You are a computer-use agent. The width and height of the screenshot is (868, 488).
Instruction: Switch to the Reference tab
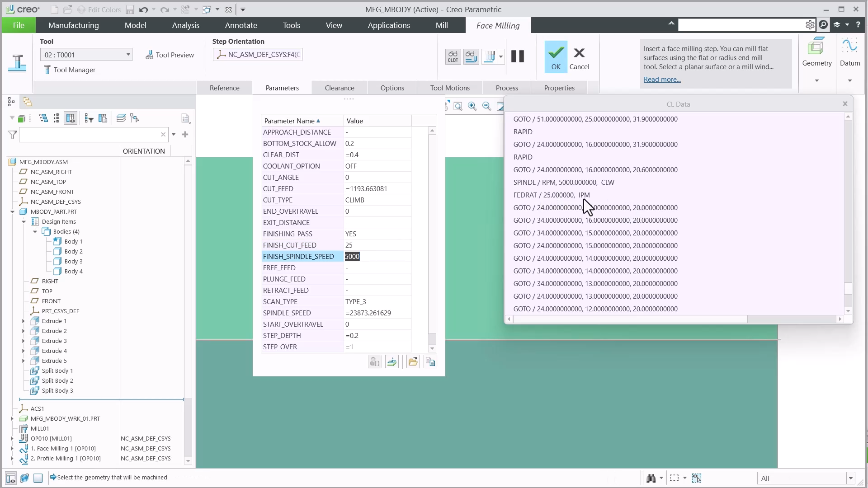224,88
